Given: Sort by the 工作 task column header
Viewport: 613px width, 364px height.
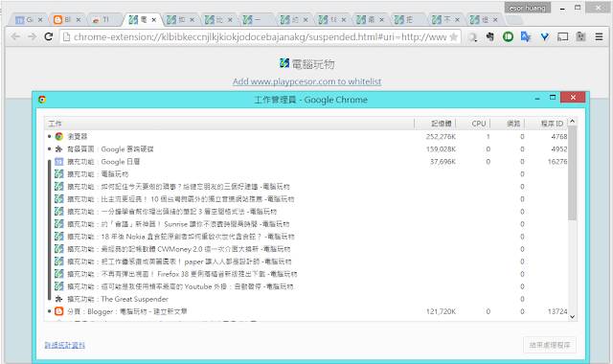Looking at the screenshot, I should [229, 124].
